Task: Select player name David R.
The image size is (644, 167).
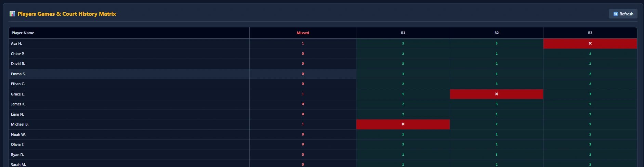Action: click(18, 64)
